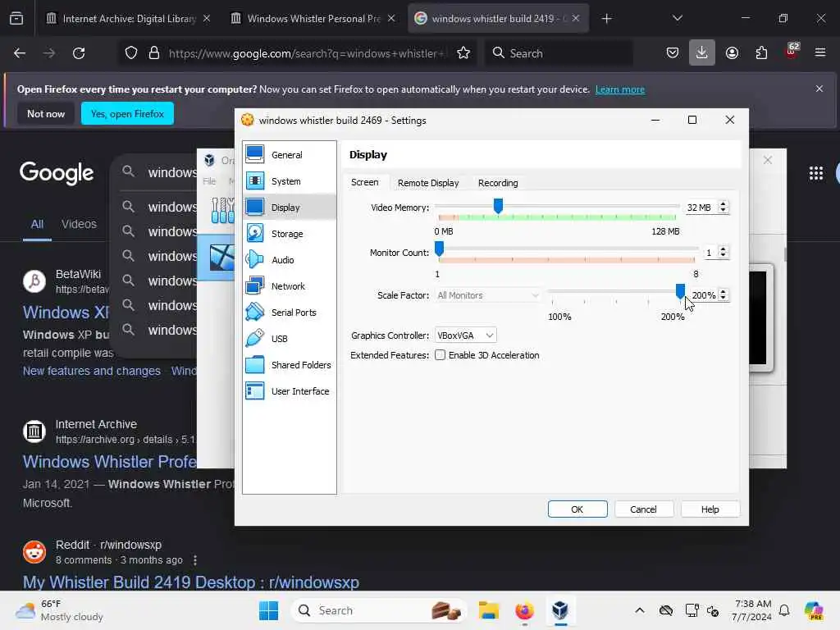Open Scale Factor All Monitors dropdown
840x630 pixels.
487,295
